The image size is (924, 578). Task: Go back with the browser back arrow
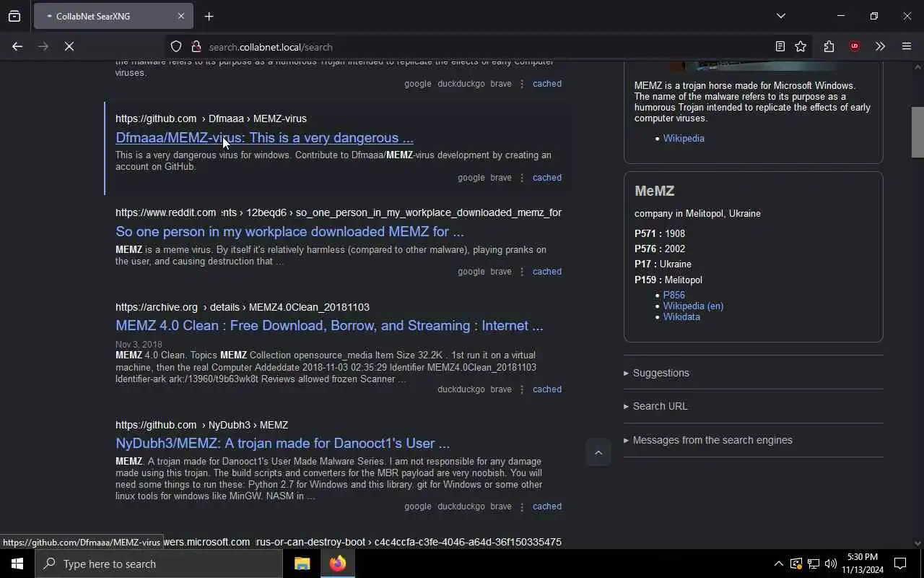[x=17, y=46]
